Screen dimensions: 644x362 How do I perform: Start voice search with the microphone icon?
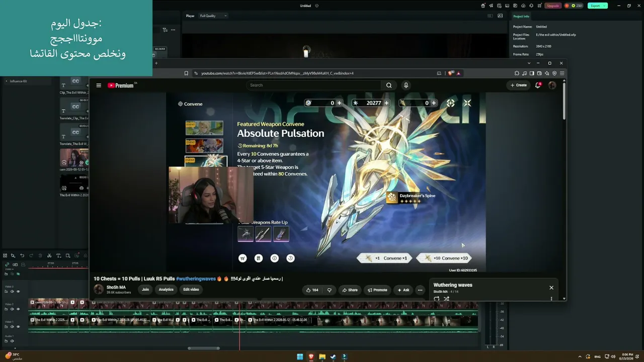406,85
